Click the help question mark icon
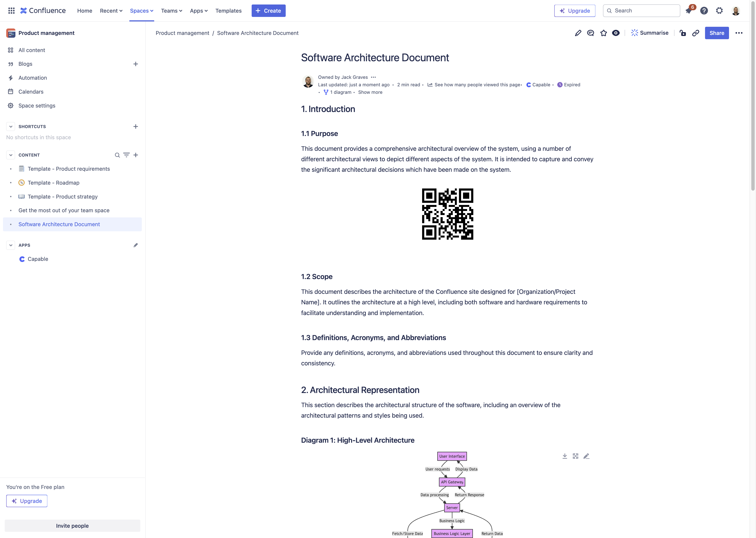This screenshot has height=538, width=756. (704, 10)
